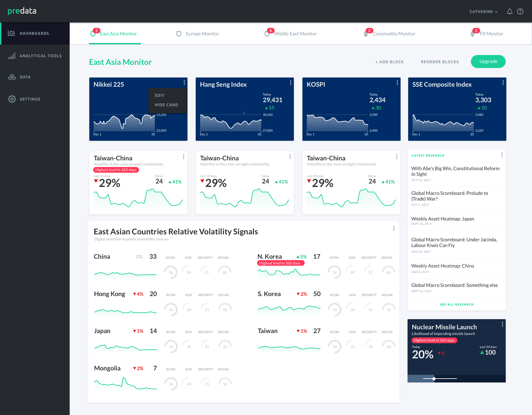Screen dimensions: 532x415
Task: Open Nuclear Missile Launch card options
Action: pyautogui.click(x=502, y=324)
